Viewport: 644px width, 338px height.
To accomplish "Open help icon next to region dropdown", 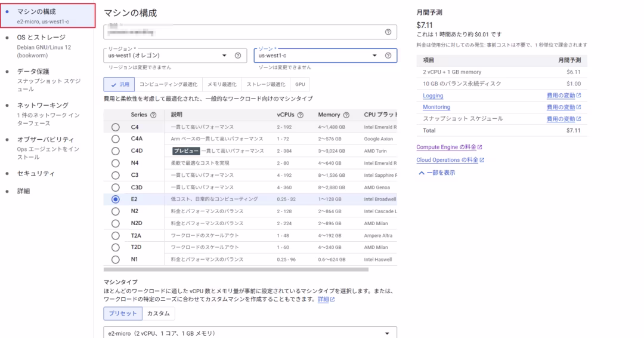I will (238, 56).
